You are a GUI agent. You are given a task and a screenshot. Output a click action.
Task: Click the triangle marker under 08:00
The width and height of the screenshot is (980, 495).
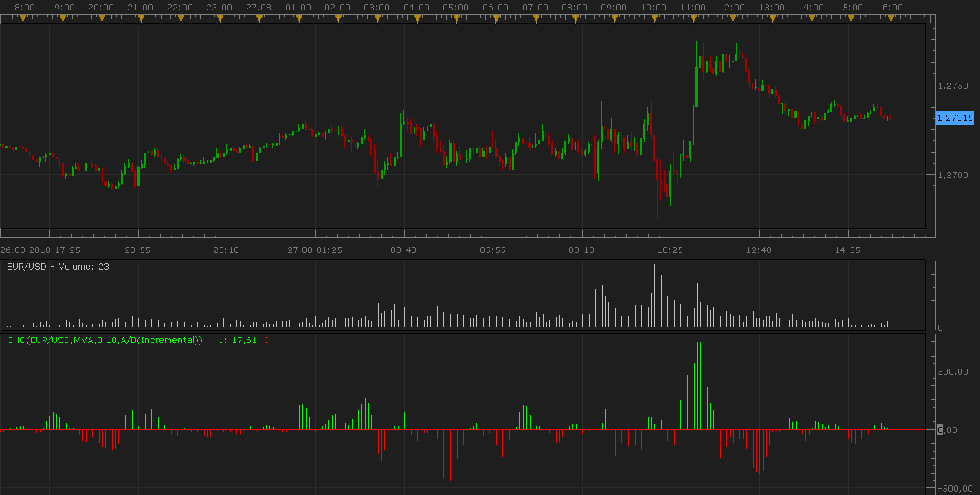click(x=575, y=20)
